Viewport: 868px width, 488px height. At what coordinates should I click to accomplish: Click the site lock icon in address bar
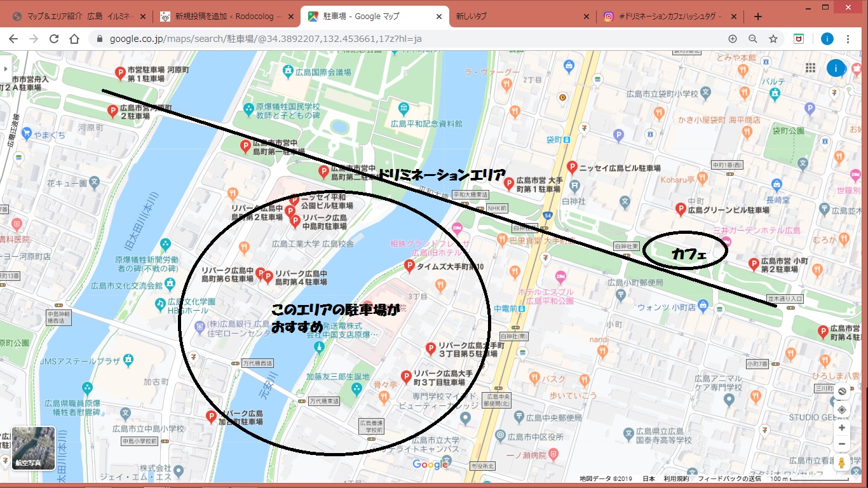coord(99,39)
